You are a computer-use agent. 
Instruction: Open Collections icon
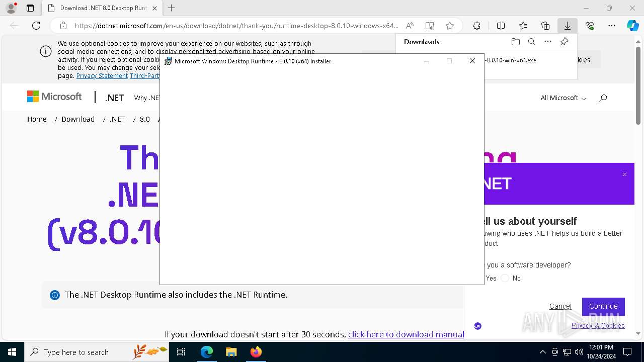(545, 26)
